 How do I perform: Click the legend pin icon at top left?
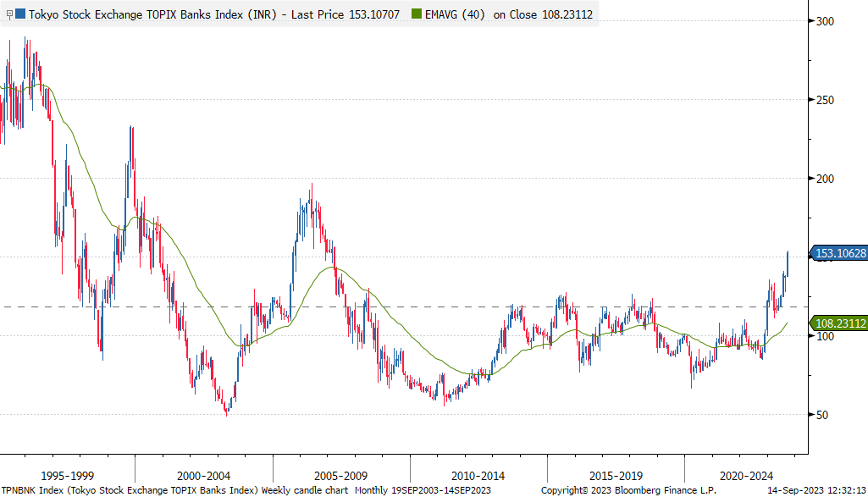pyautogui.click(x=8, y=14)
